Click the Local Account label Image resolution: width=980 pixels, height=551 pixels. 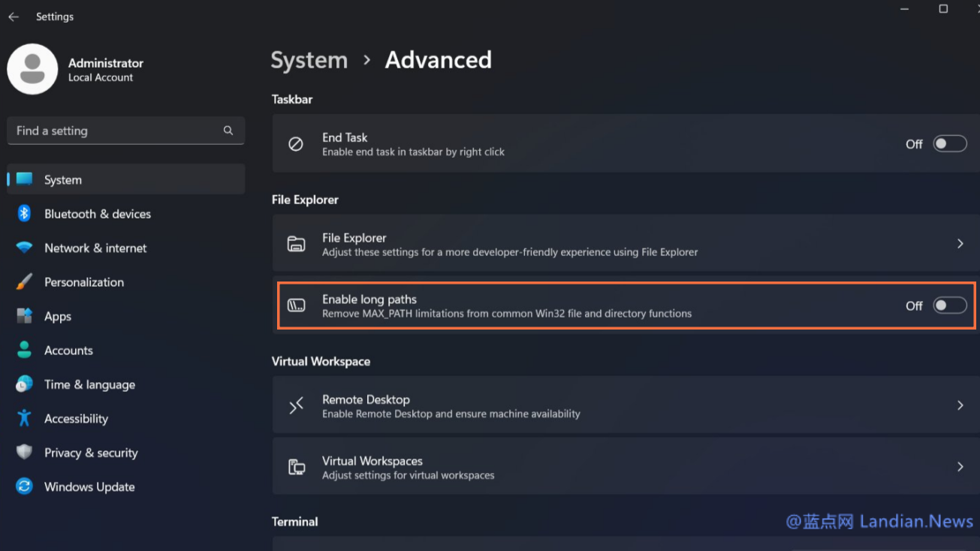pyautogui.click(x=101, y=77)
